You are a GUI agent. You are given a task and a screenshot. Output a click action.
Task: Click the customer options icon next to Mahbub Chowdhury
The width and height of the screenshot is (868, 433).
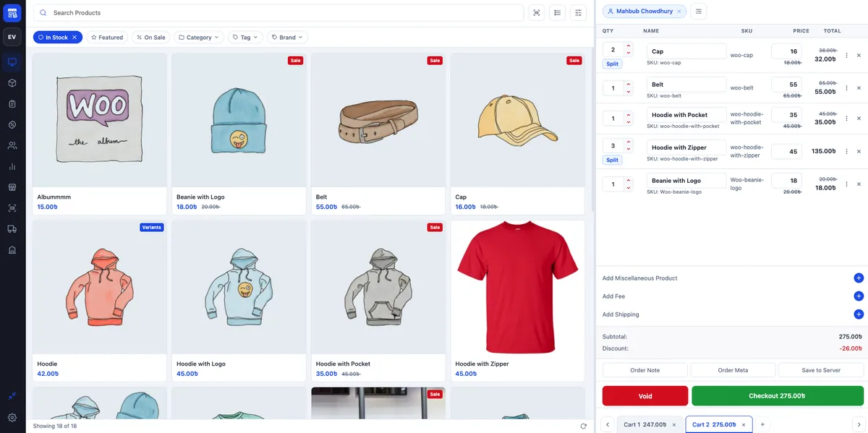coord(698,12)
